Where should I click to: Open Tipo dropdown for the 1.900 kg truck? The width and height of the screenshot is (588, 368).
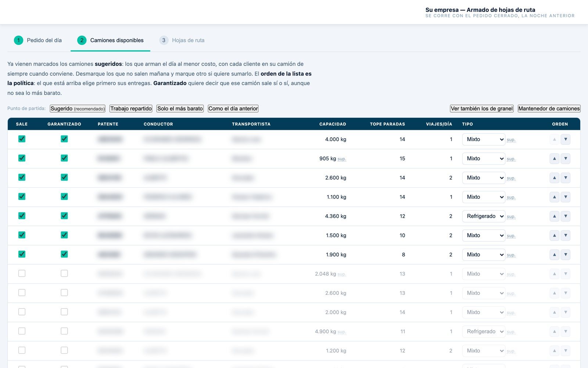[484, 255]
